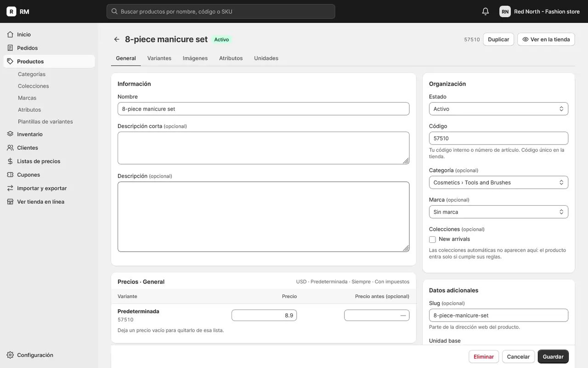Click the search magnifier icon
588x368 pixels.
point(115,11)
